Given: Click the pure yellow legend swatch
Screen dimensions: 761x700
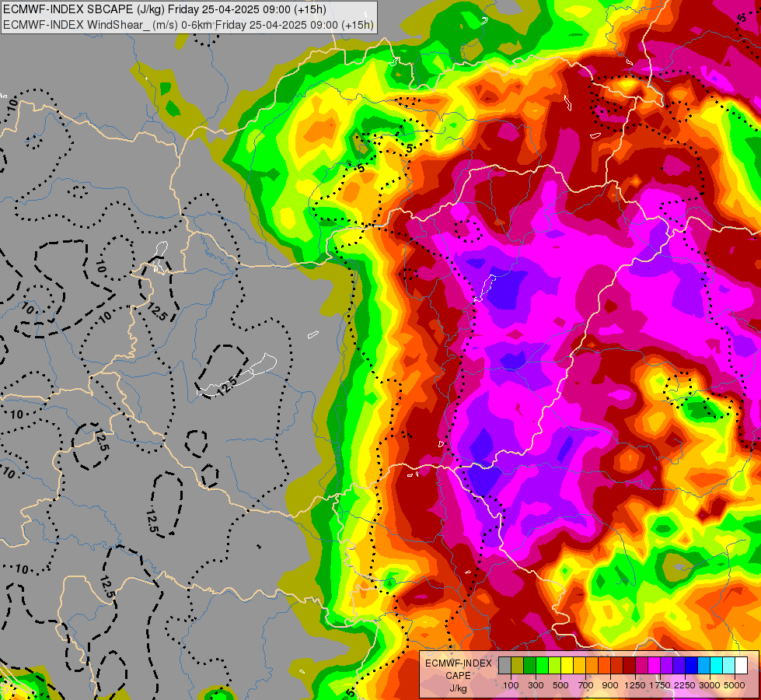Looking at the screenshot, I should (567, 666).
